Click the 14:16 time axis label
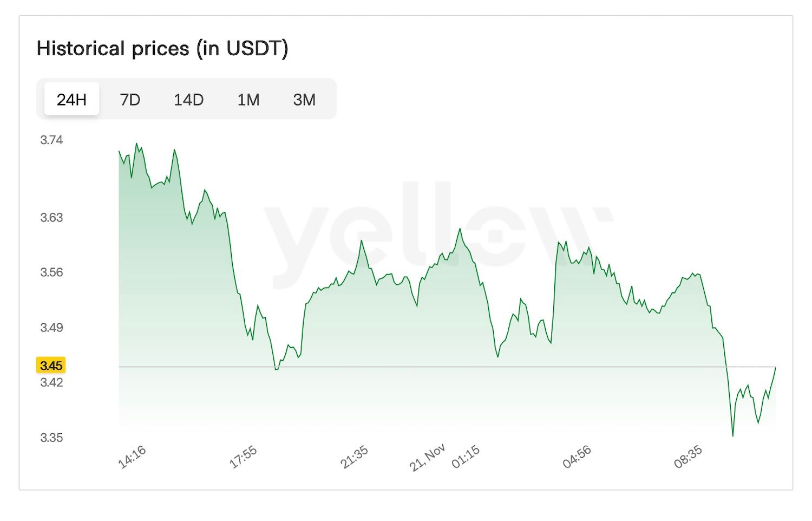The width and height of the screenshot is (812, 521). coord(132,457)
